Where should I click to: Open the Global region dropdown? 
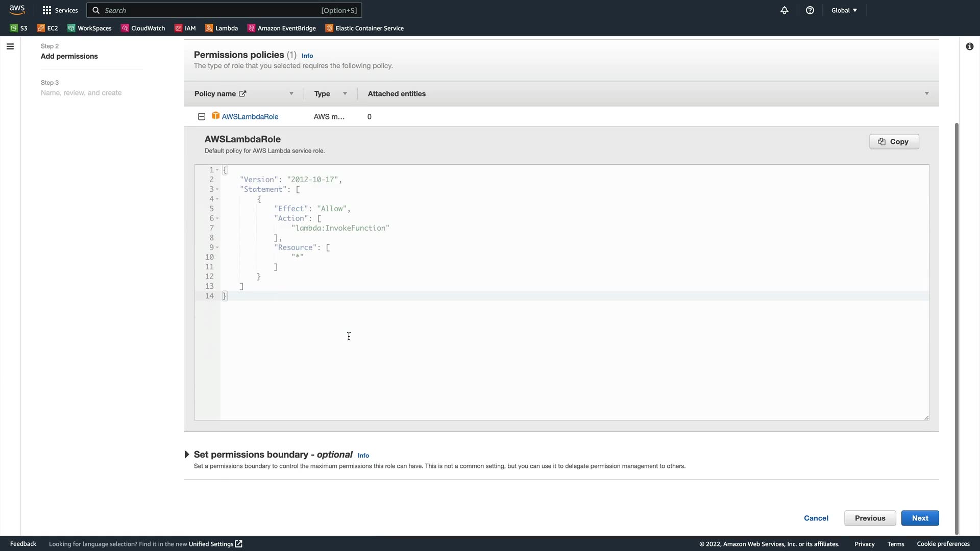[x=844, y=10]
